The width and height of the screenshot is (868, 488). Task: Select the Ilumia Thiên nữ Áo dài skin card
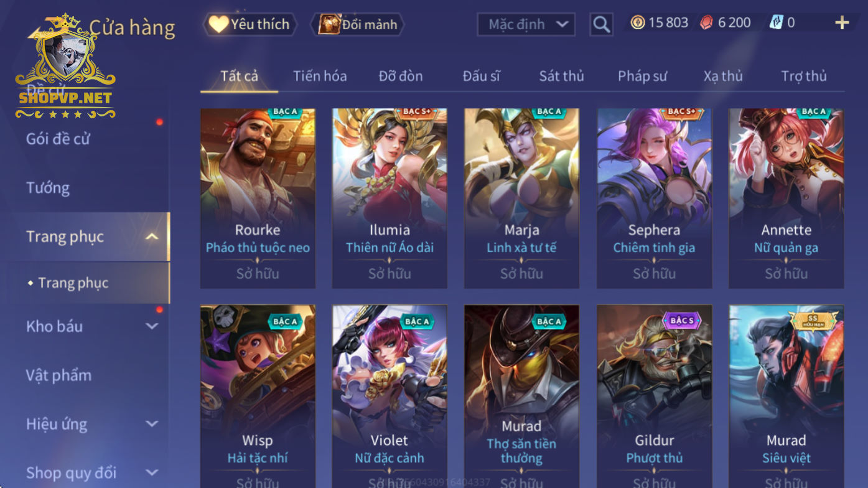pos(390,198)
